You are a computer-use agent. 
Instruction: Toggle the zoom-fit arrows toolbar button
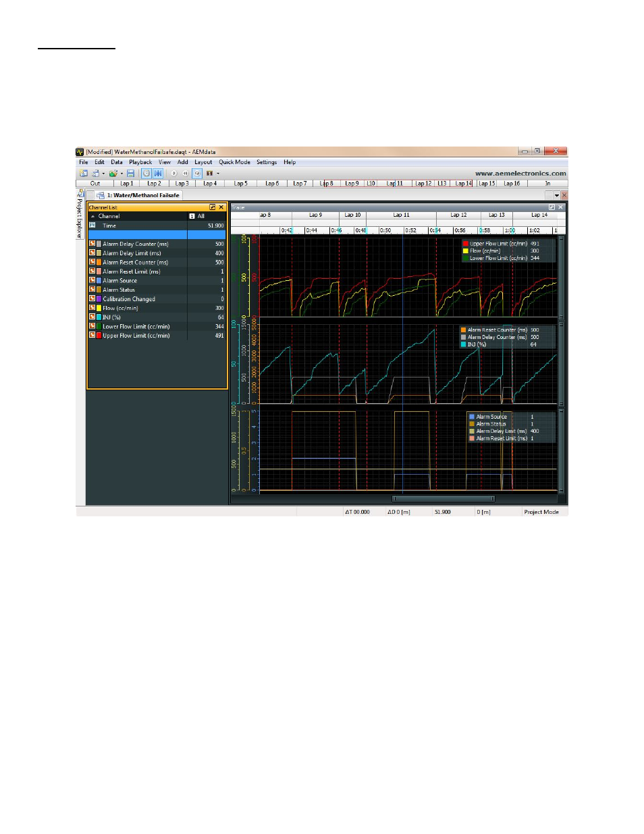158,174
